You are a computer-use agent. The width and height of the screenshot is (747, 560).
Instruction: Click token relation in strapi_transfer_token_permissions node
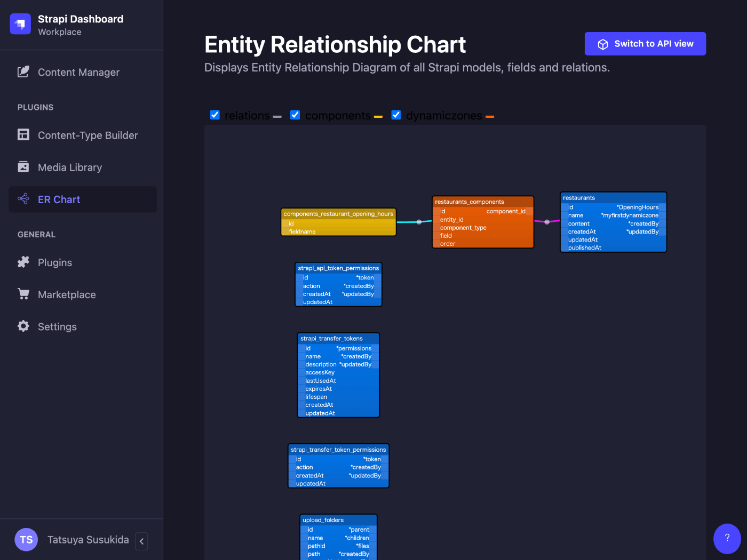click(x=372, y=459)
